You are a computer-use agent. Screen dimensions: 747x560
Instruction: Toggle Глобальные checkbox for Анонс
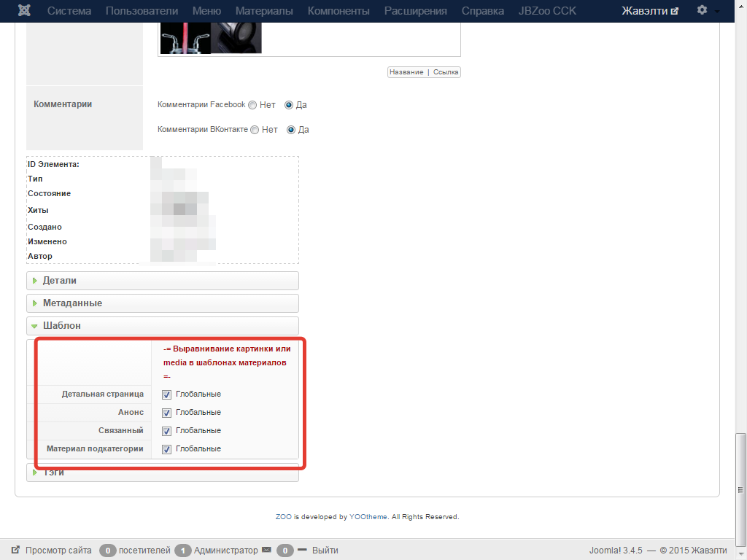point(166,413)
